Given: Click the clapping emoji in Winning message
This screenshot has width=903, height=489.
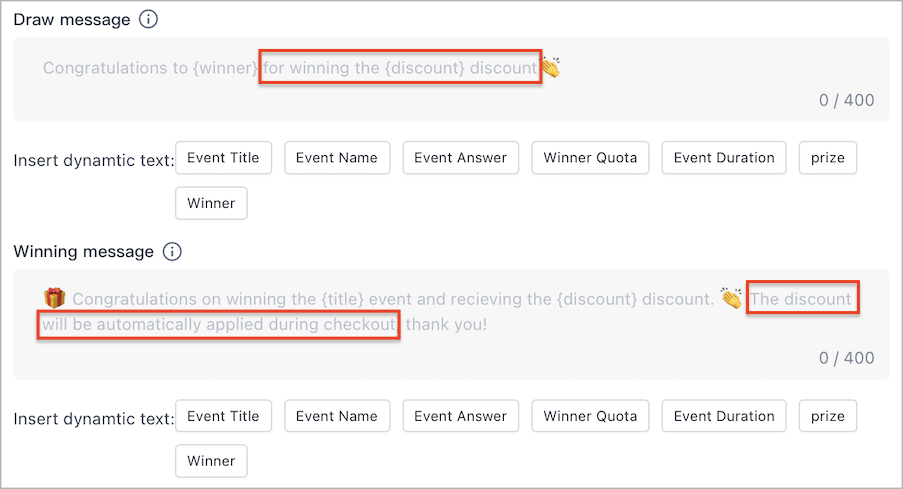Looking at the screenshot, I should point(731,298).
